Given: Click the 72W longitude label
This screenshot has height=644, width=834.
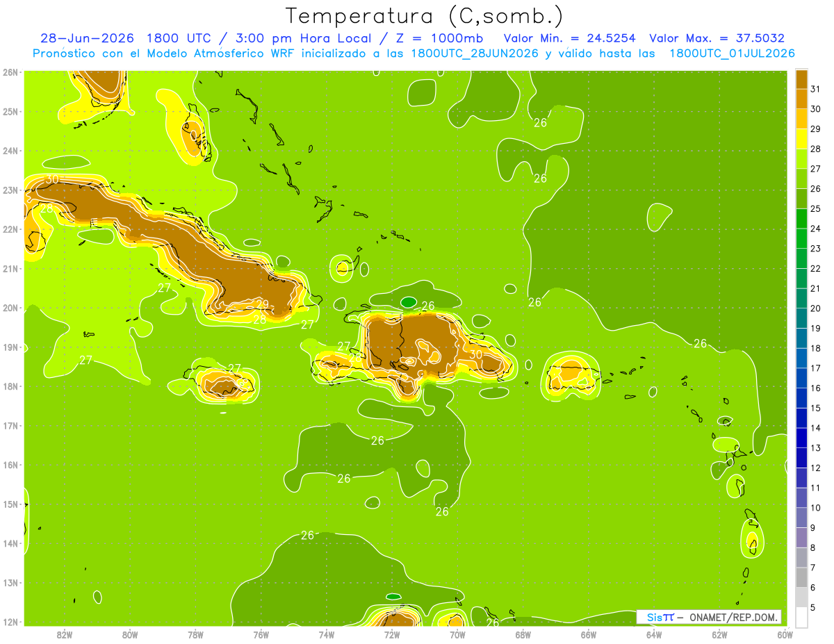Looking at the screenshot, I should [x=392, y=634].
